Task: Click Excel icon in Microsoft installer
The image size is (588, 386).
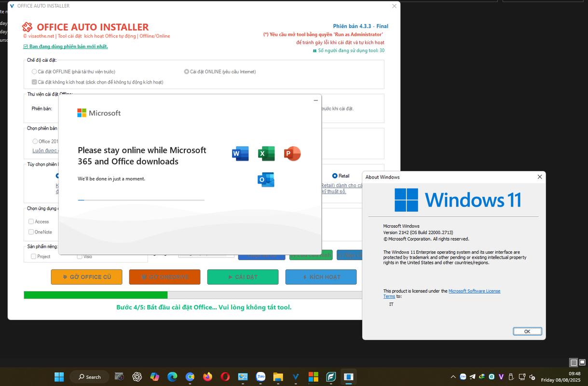Action: pos(266,153)
